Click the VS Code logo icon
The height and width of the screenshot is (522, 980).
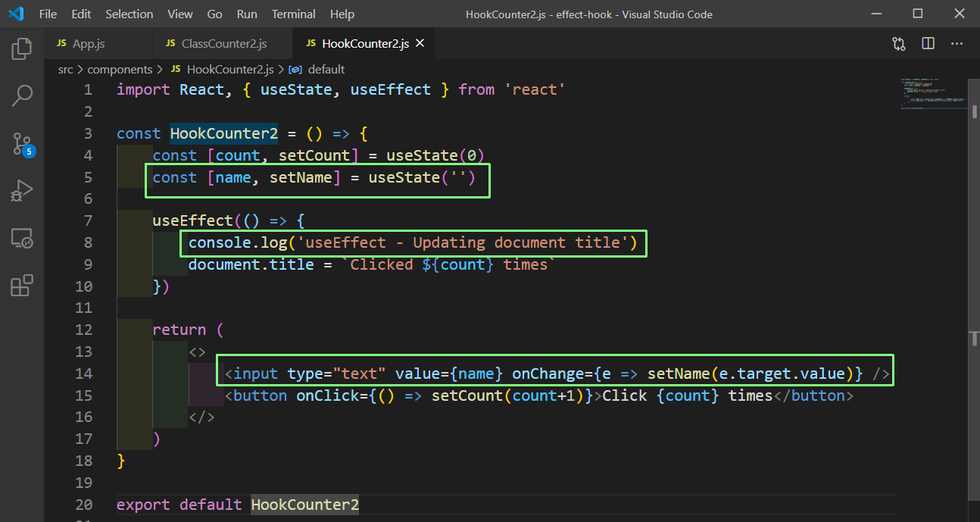click(x=16, y=14)
